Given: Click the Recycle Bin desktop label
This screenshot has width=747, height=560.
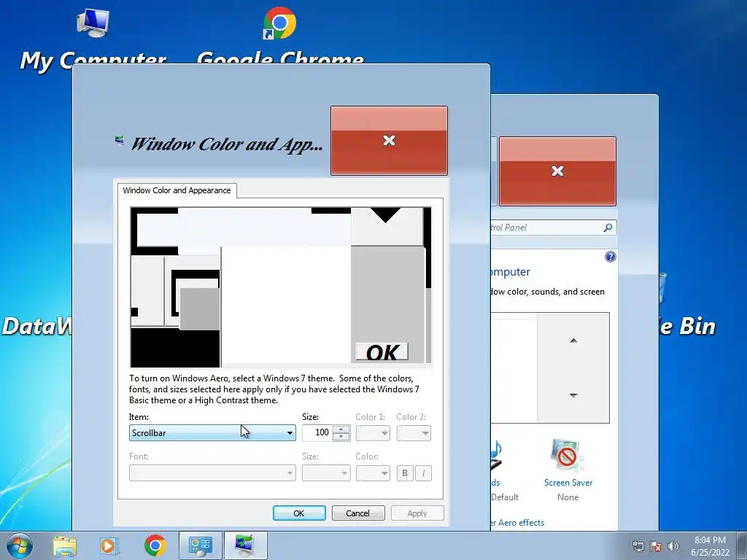Looking at the screenshot, I should 687,326.
